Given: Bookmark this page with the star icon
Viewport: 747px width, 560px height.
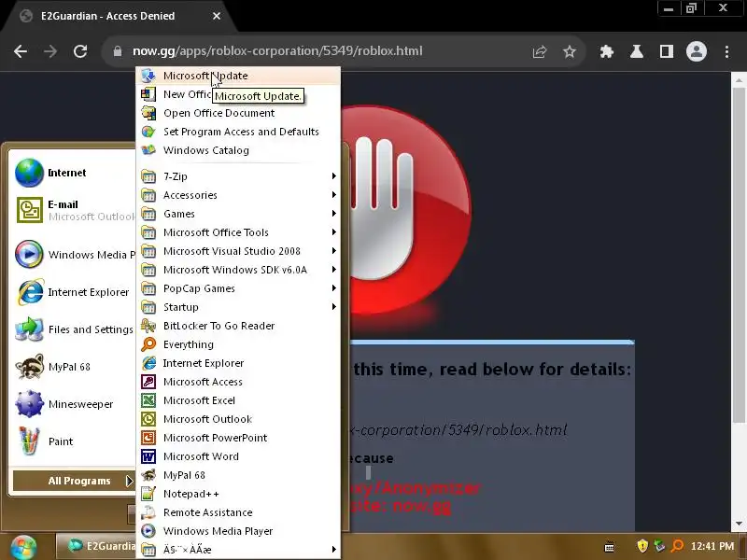Looking at the screenshot, I should (570, 51).
